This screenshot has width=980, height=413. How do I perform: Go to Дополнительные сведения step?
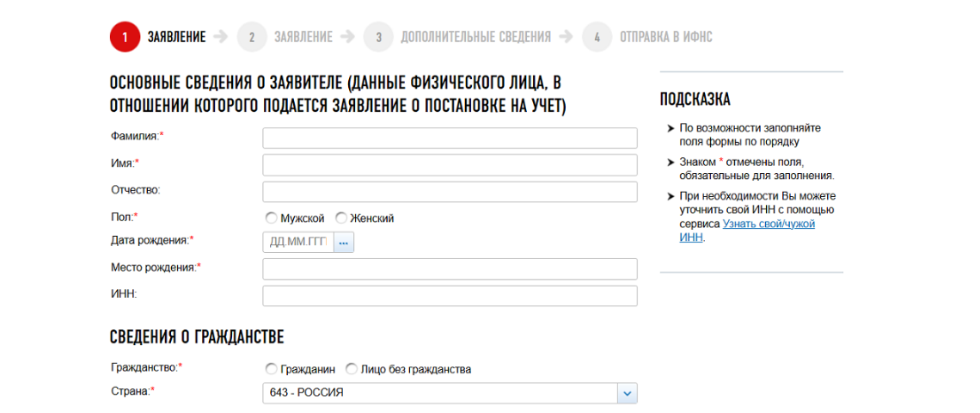(x=475, y=37)
